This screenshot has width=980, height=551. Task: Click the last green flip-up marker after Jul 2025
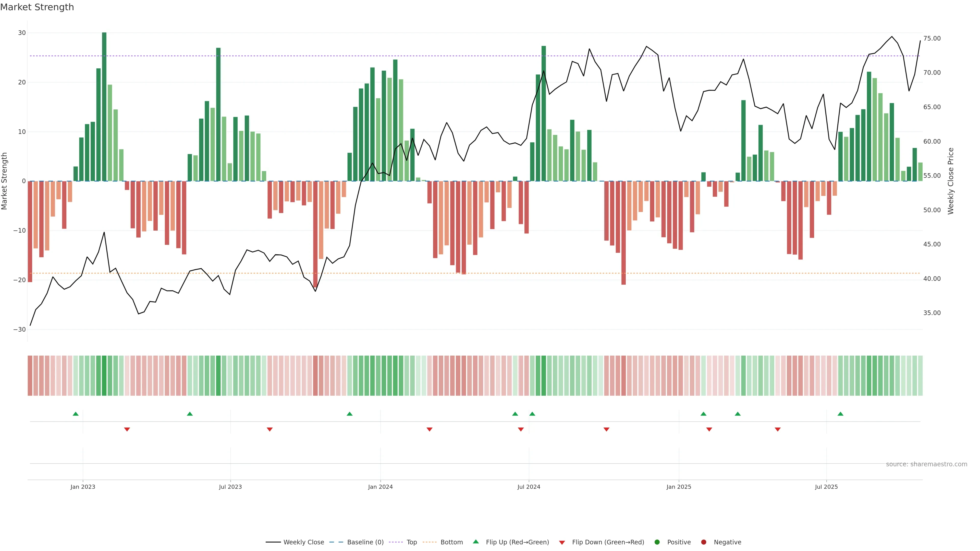click(840, 414)
